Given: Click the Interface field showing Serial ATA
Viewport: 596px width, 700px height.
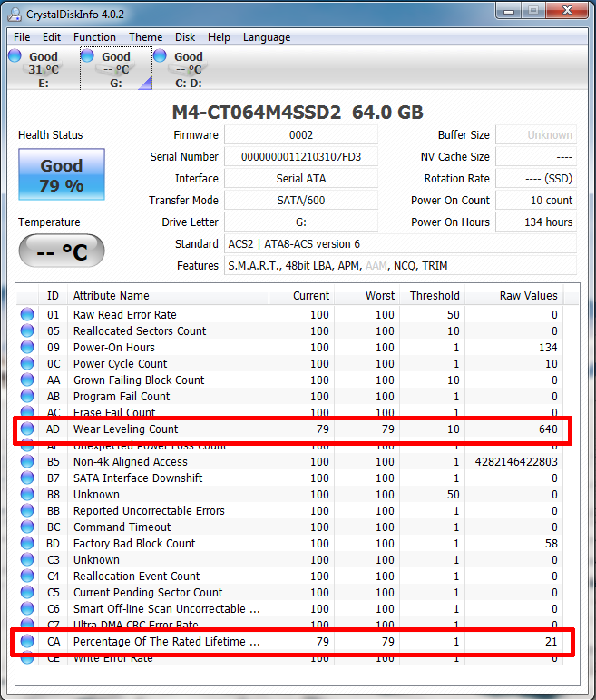Looking at the screenshot, I should 301,179.
